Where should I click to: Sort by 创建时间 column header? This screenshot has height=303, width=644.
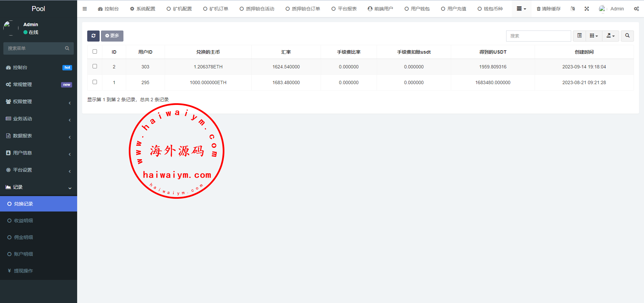[x=584, y=52]
